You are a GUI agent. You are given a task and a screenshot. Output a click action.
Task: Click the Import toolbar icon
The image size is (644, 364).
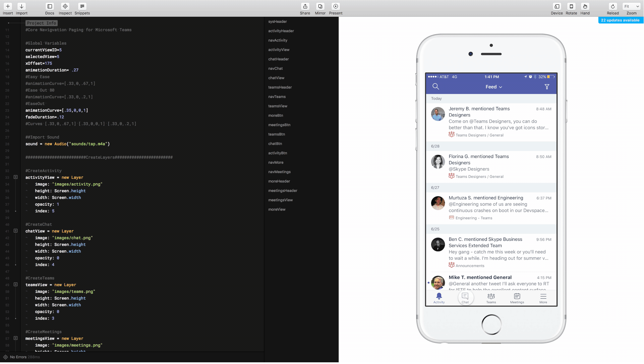pos(21,6)
